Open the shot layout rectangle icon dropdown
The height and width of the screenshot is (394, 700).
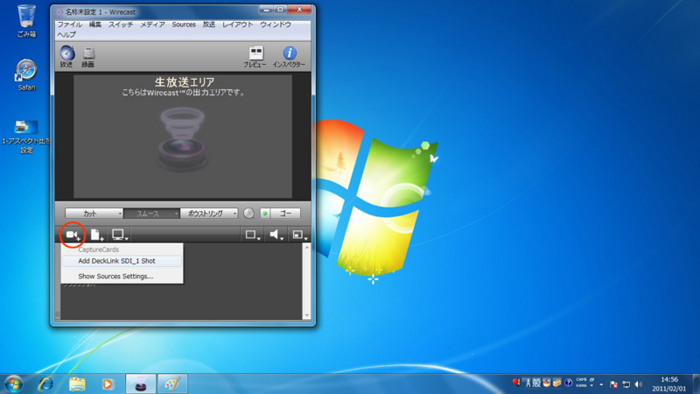tap(253, 235)
